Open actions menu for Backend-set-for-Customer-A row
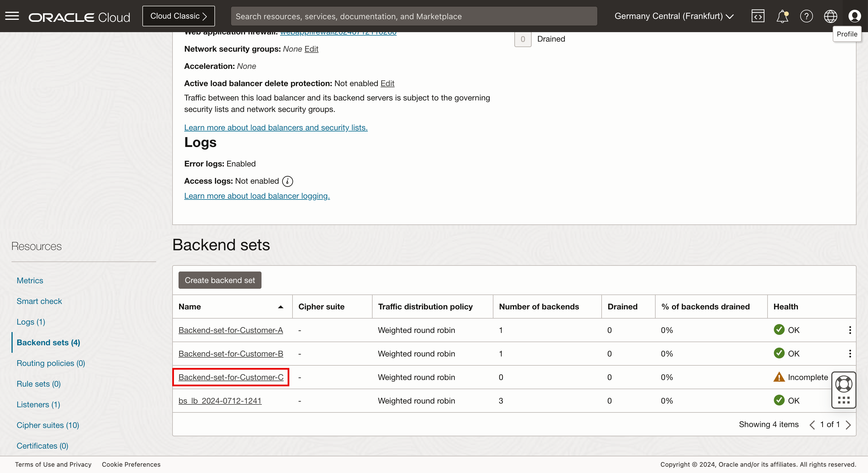 tap(850, 330)
